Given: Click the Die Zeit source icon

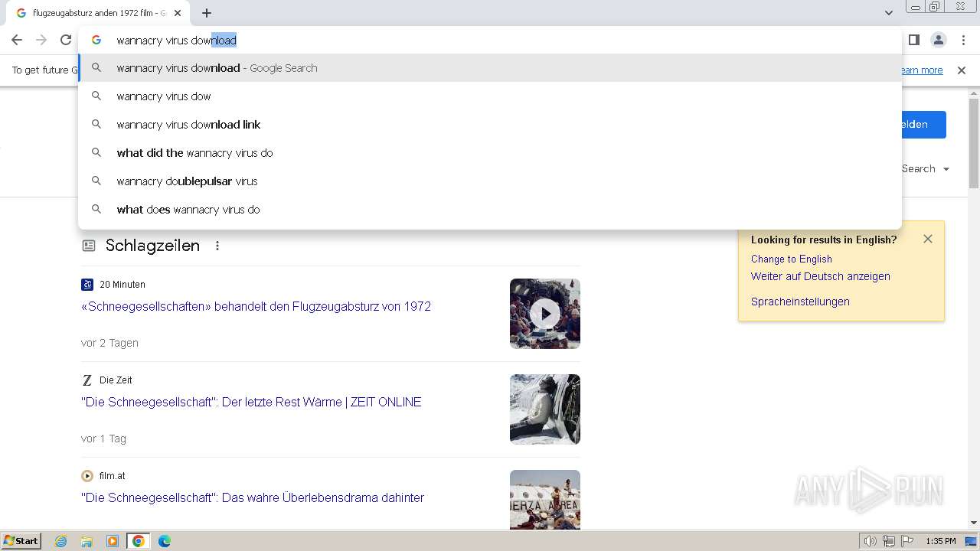Looking at the screenshot, I should pyautogui.click(x=87, y=380).
